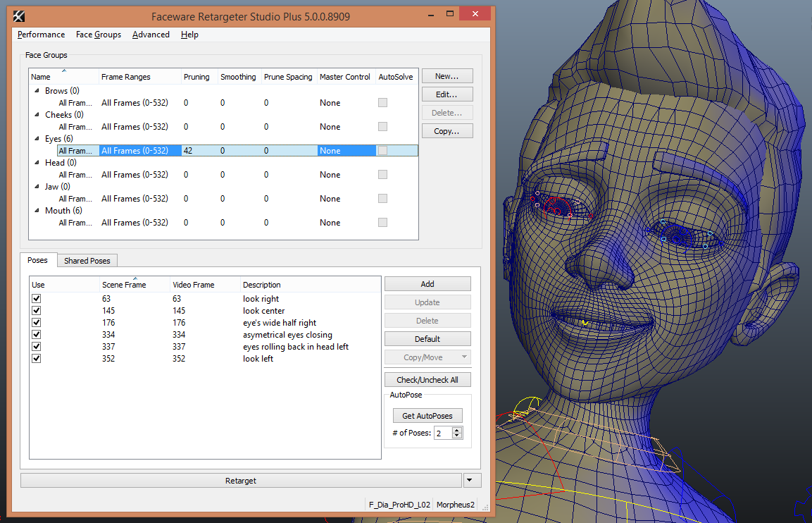Switch to the Shared Poses tab

(x=87, y=260)
